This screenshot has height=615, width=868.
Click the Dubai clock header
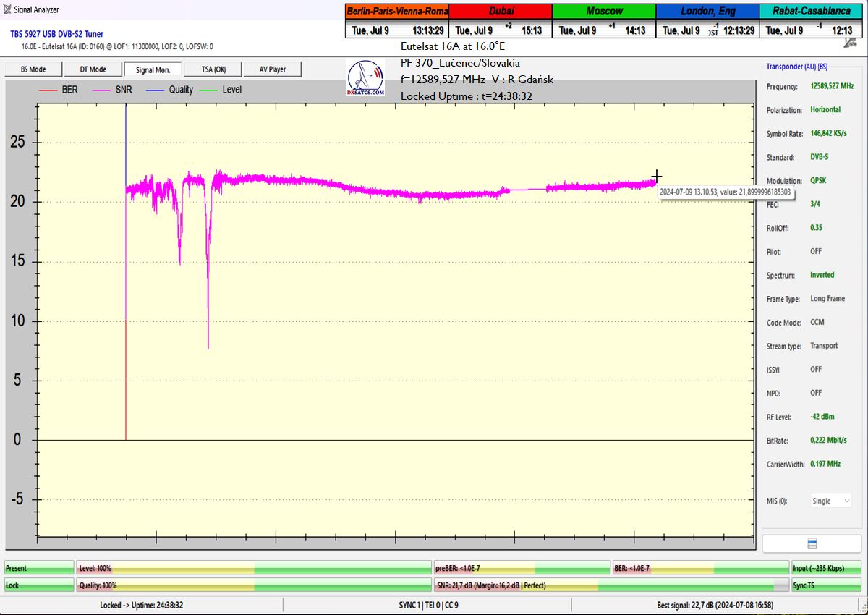[501, 12]
